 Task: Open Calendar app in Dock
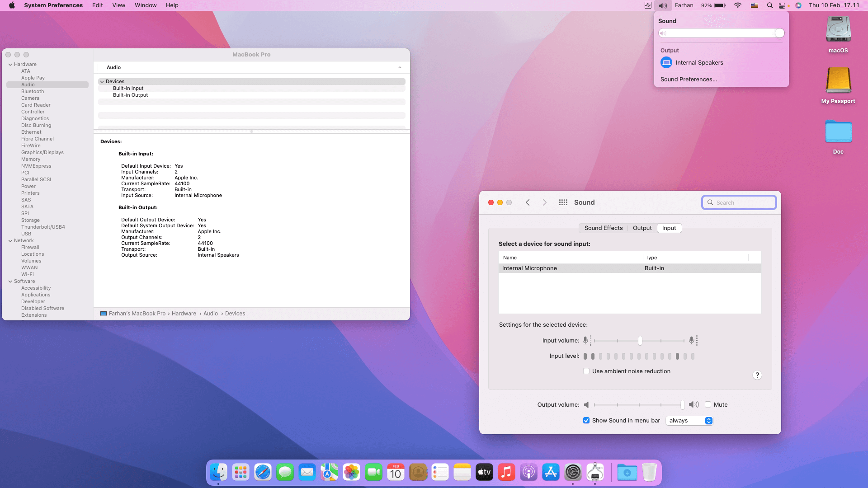pos(396,472)
